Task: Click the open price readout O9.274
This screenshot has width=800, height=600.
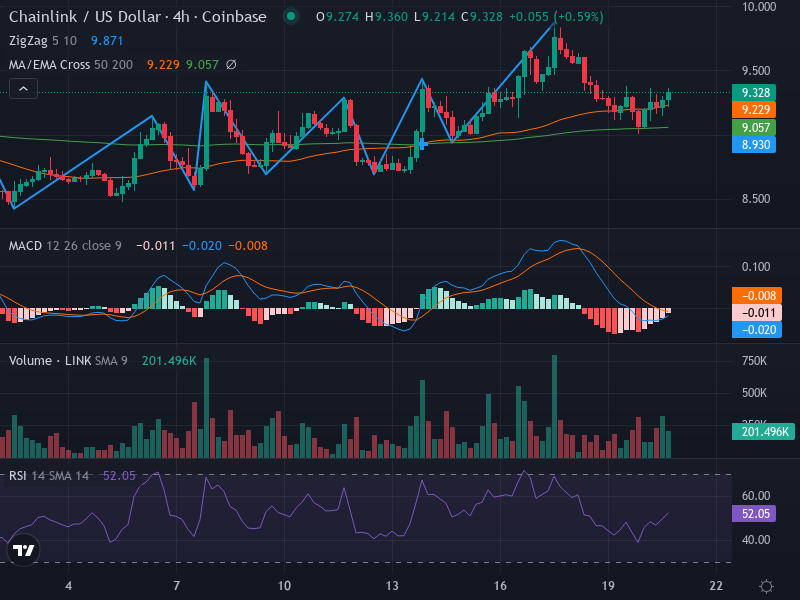Action: tap(338, 17)
